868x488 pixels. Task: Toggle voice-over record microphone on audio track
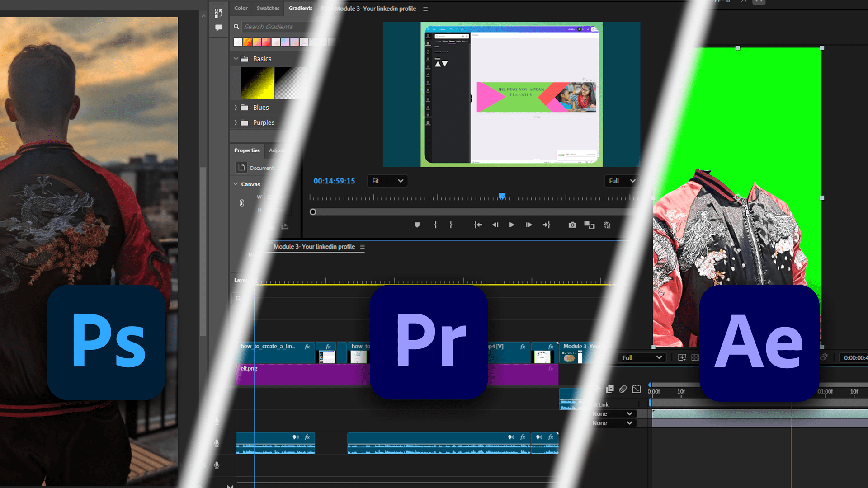pos(217,443)
